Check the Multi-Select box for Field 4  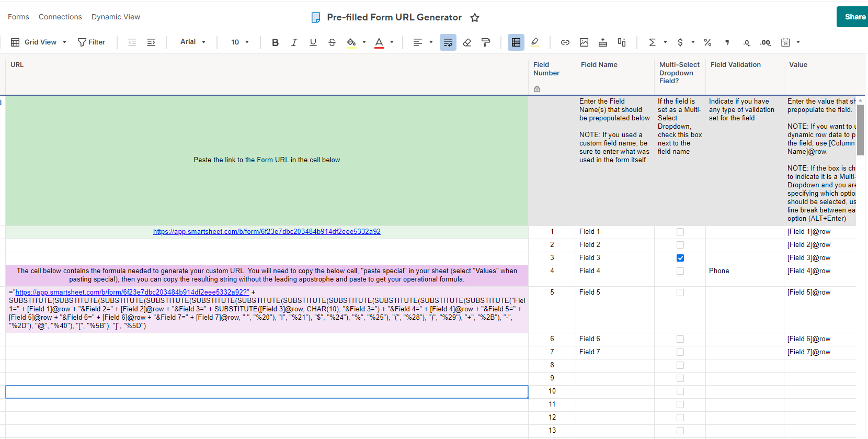coord(680,271)
